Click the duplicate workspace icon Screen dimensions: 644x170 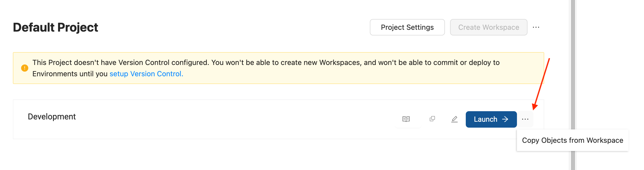coord(432,119)
